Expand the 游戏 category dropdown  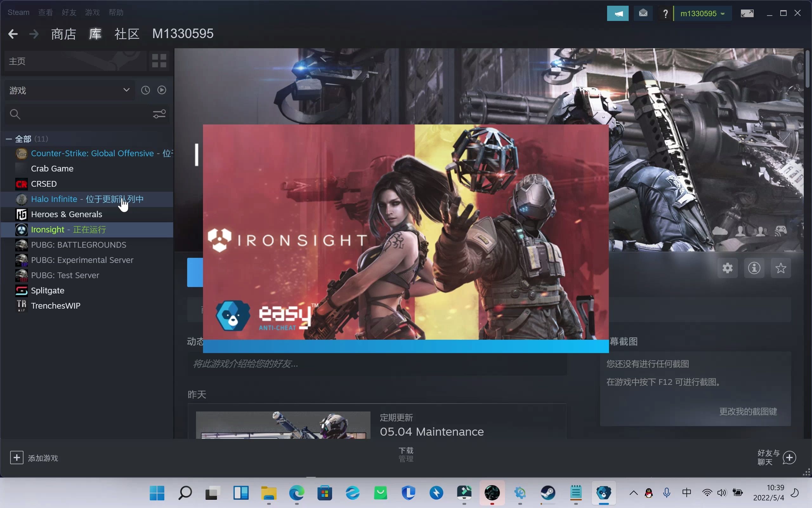(x=70, y=90)
